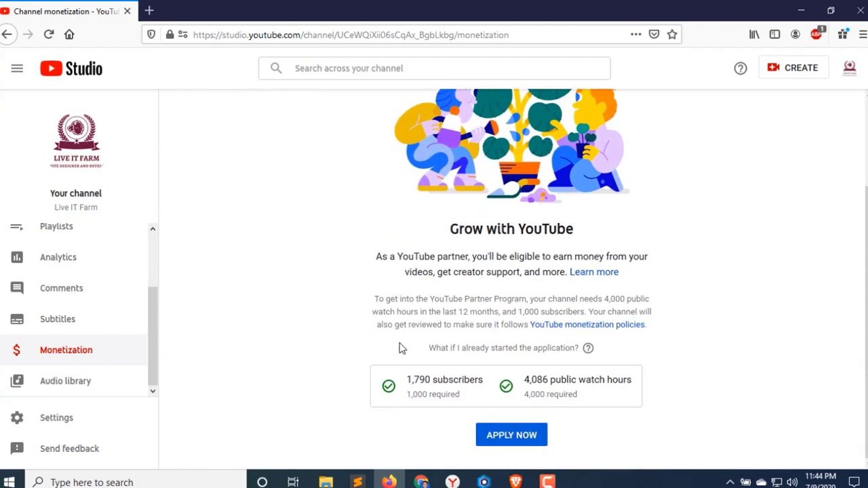This screenshot has height=488, width=868.
Task: Click the sidebar scroll down arrow
Action: pyautogui.click(x=153, y=391)
